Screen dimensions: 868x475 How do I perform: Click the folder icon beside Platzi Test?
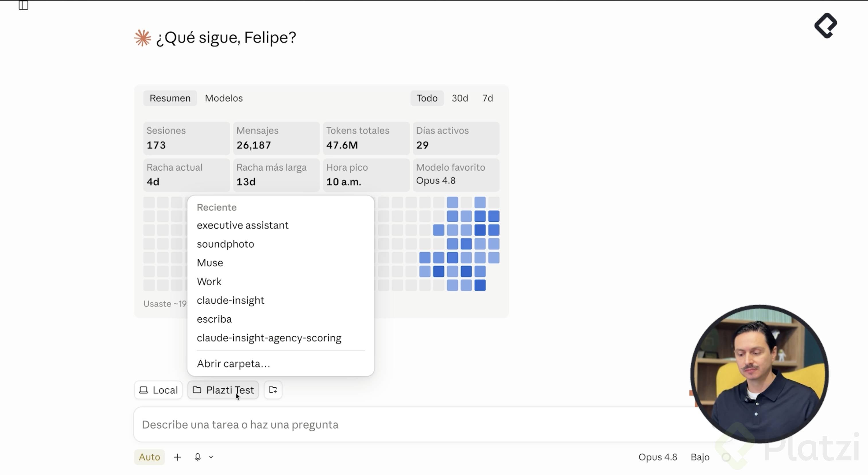(197, 390)
